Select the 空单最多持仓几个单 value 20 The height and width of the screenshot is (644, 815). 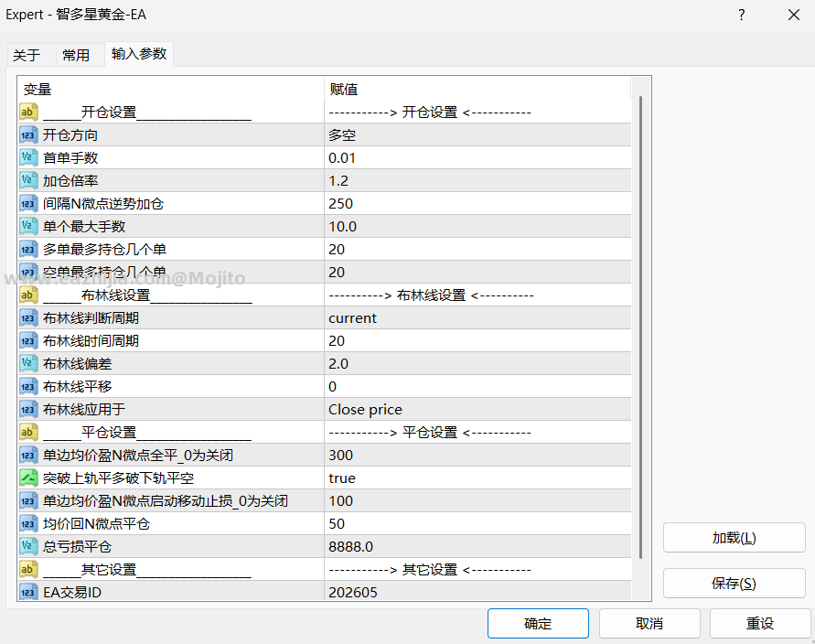point(477,273)
